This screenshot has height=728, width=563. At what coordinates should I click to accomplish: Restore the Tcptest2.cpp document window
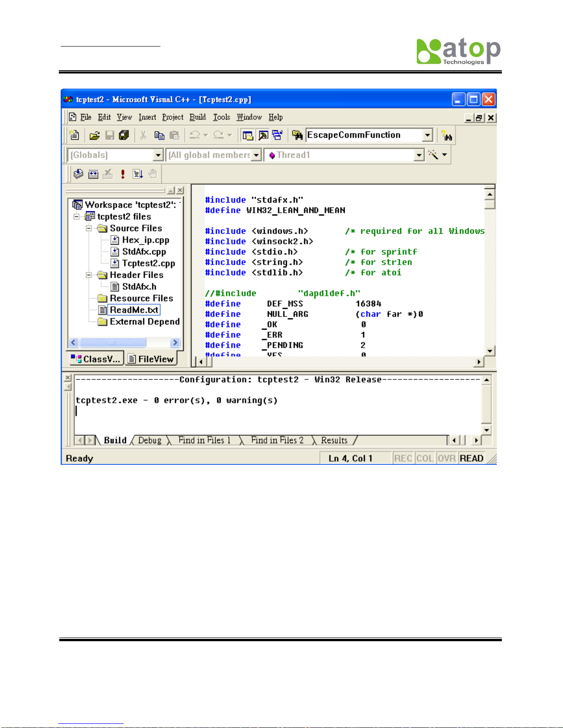pyautogui.click(x=479, y=118)
